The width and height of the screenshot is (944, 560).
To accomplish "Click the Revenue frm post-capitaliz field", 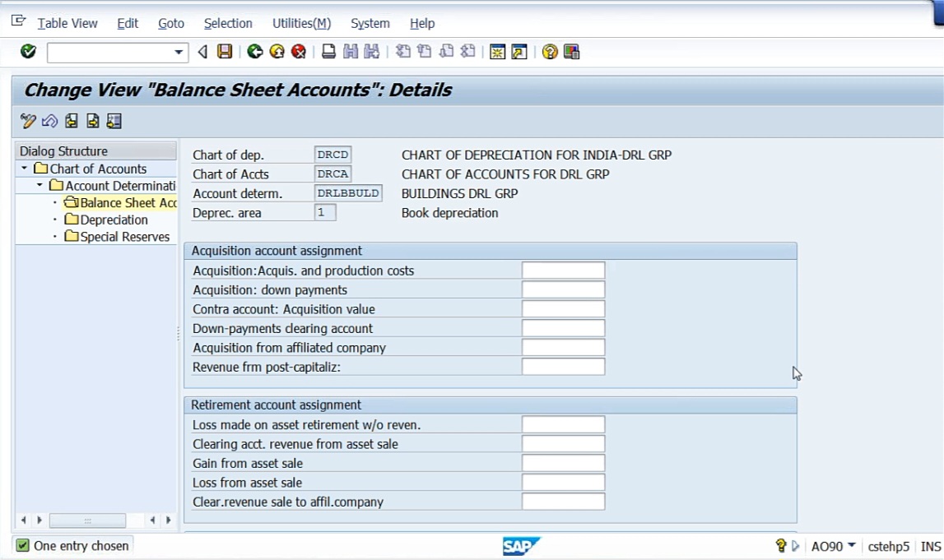I will click(x=563, y=367).
